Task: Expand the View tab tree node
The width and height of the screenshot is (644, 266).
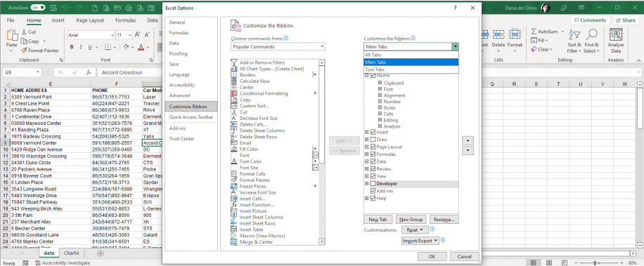Action: [x=367, y=176]
